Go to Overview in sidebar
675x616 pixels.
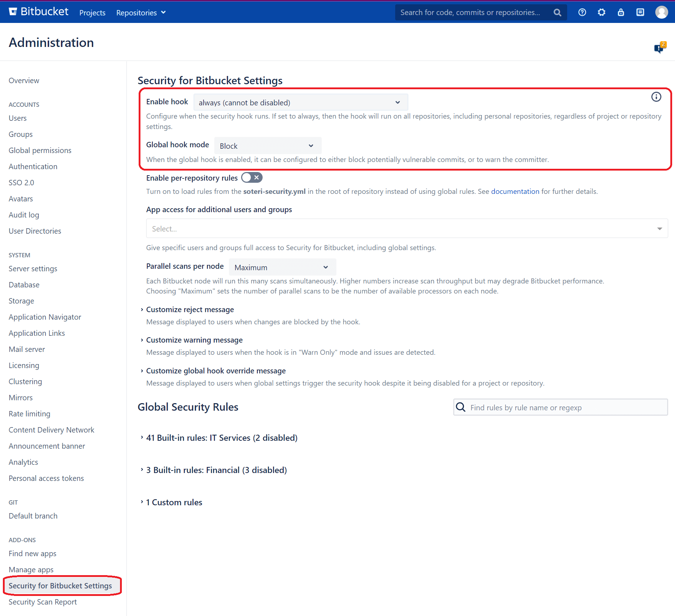pyautogui.click(x=24, y=81)
